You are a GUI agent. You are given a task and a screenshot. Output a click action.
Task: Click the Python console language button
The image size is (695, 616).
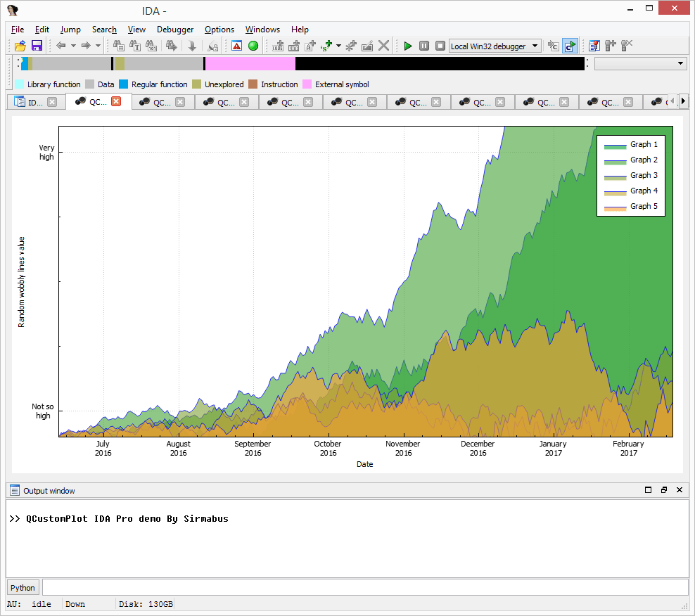click(23, 588)
